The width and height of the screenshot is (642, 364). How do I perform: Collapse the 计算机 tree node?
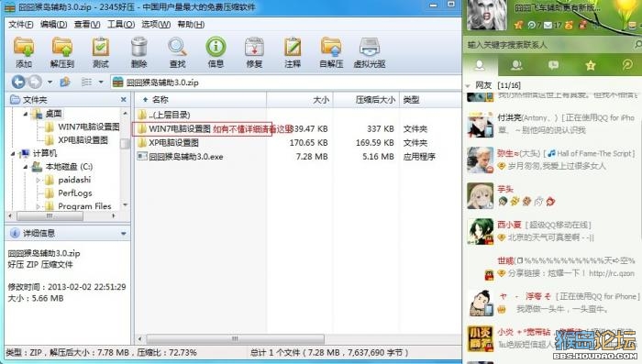pos(13,153)
